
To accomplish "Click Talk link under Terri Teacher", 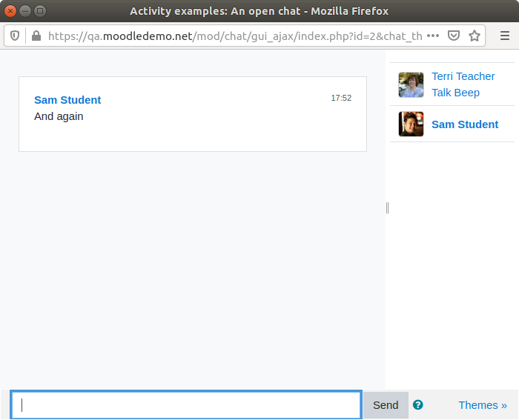I will [x=441, y=93].
